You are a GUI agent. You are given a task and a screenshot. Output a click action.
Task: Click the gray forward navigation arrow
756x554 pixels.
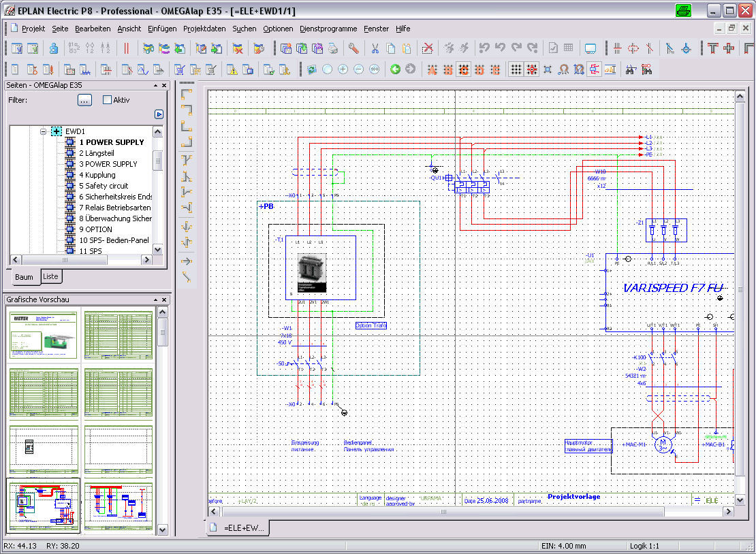tap(410, 69)
